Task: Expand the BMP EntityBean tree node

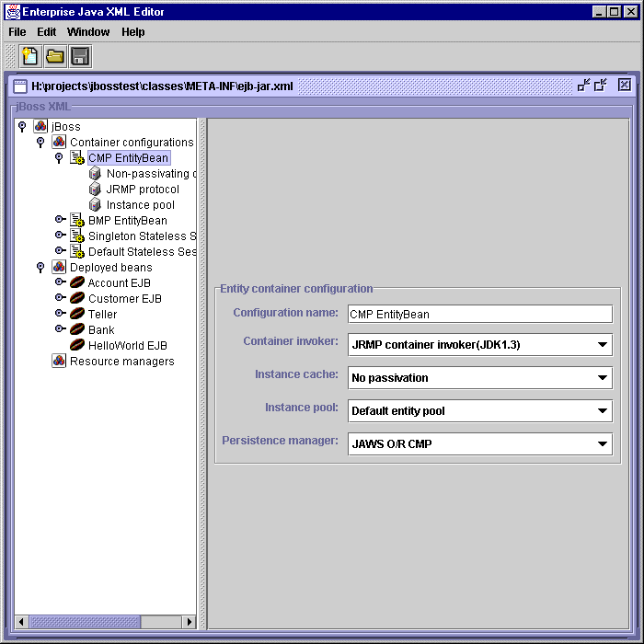Action: [x=59, y=221]
